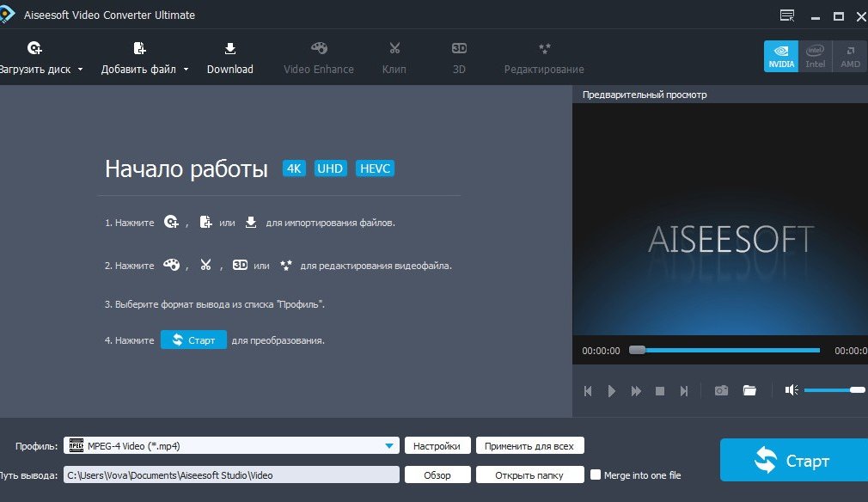
Task: Open profile Settings (Настройки) button
Action: tap(437, 445)
